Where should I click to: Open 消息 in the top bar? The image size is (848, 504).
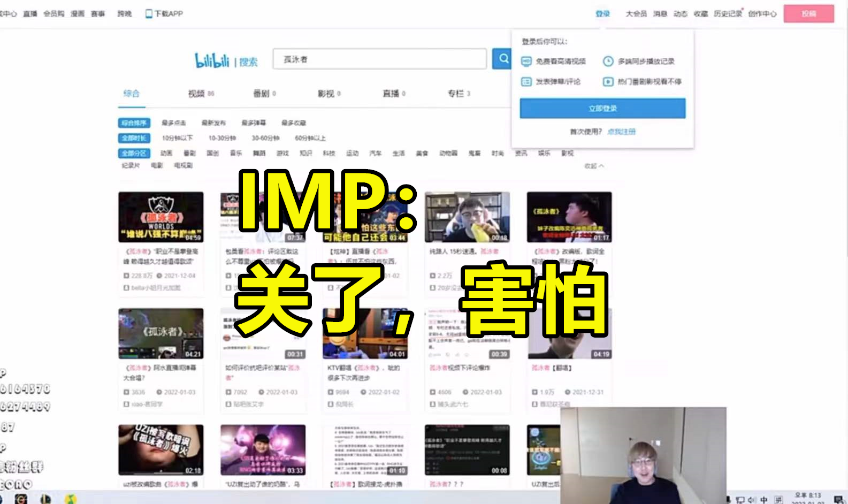[660, 14]
